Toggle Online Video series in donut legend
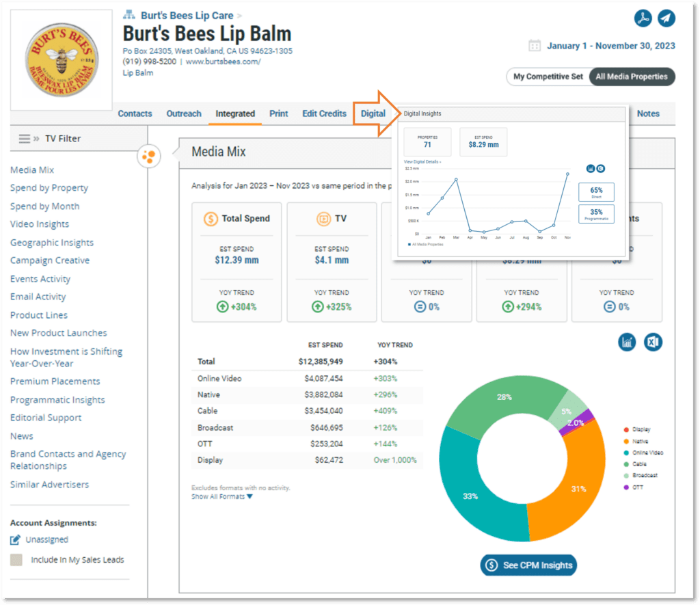700x605 pixels. (643, 453)
